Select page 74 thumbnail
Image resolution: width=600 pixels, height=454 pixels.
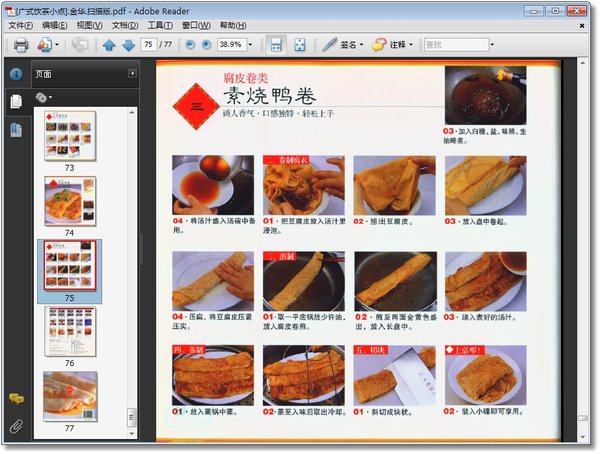point(70,201)
